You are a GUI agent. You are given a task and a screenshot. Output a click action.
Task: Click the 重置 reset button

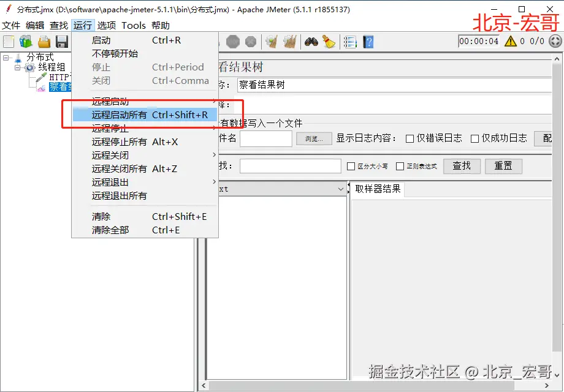(x=503, y=166)
